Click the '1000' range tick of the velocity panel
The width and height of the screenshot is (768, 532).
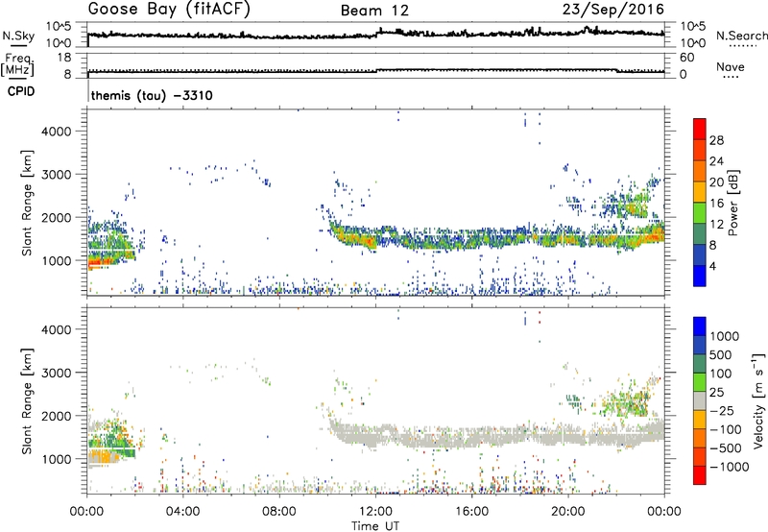(x=56, y=459)
